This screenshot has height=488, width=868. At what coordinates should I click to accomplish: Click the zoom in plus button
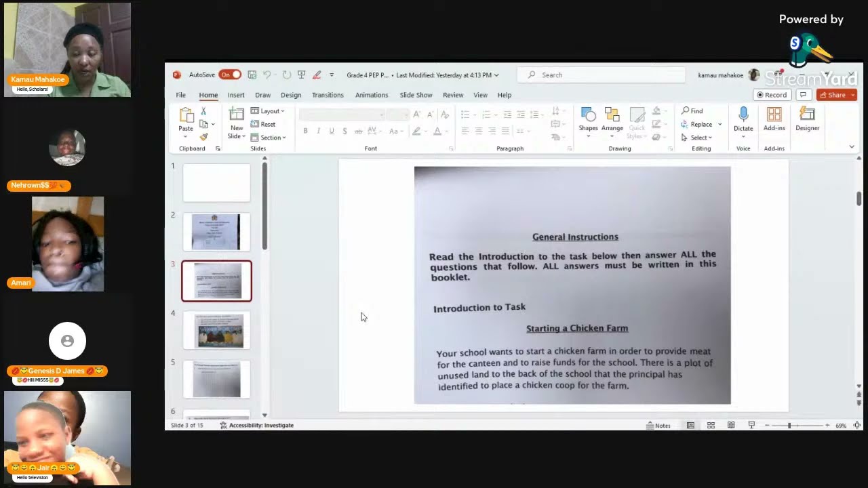tap(827, 425)
